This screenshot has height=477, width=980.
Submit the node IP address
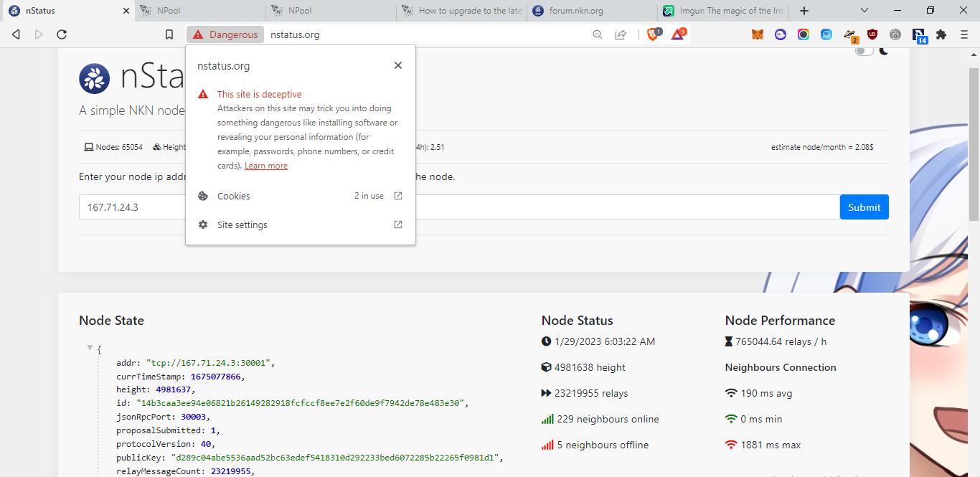(x=864, y=207)
